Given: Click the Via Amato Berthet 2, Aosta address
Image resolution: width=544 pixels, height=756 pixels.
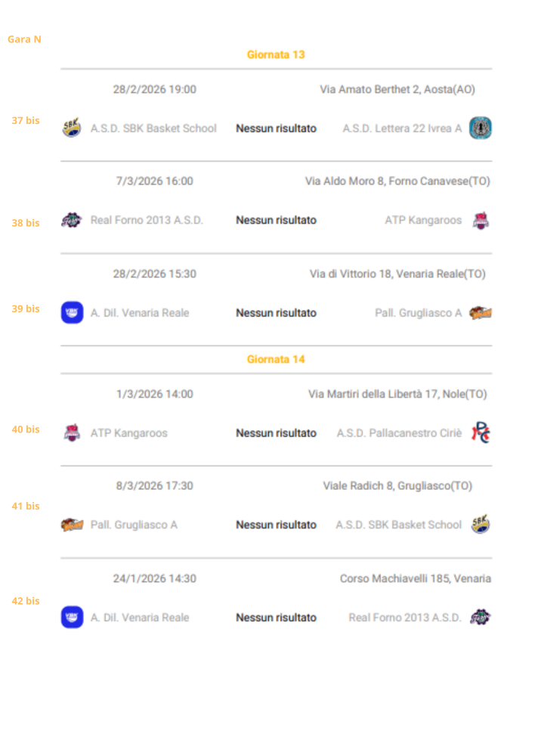Looking at the screenshot, I should (x=397, y=89).
